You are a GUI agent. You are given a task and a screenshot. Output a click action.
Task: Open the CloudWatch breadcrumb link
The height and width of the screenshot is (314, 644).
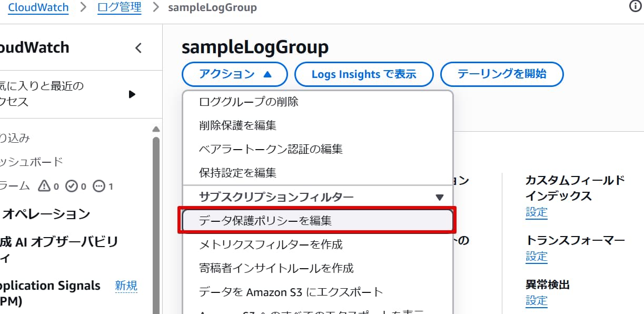pos(38,8)
